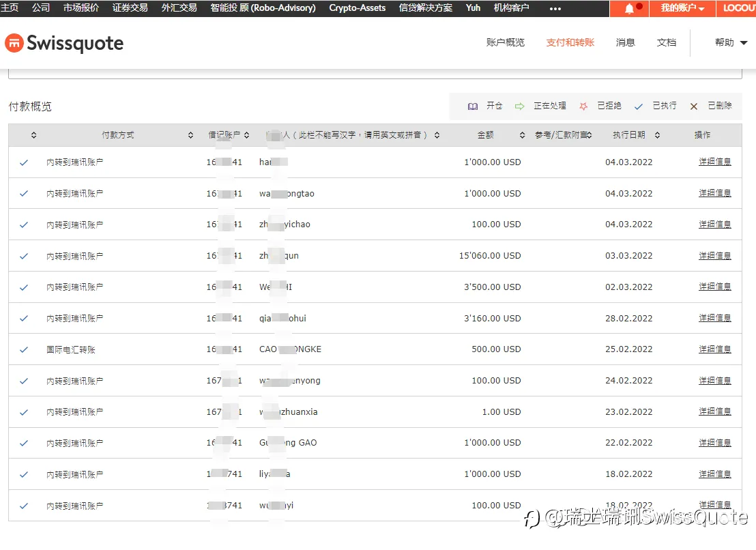This screenshot has width=756, height=550.
Task: Click the 500.00 USD amount cell
Action: tap(496, 349)
